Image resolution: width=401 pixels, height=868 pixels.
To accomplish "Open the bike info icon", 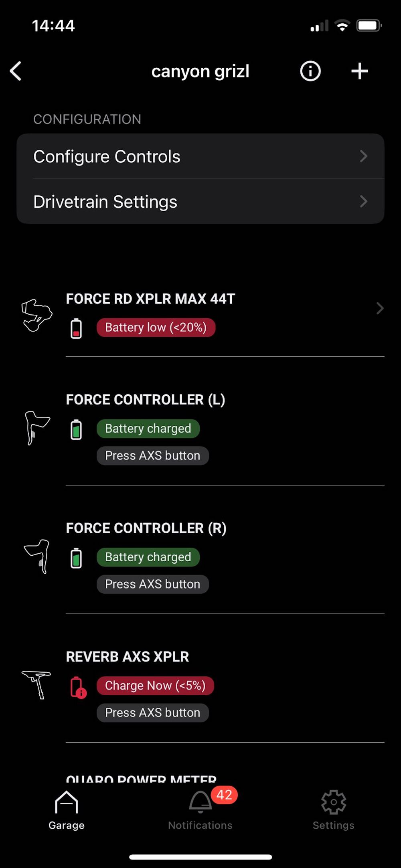I will [310, 71].
